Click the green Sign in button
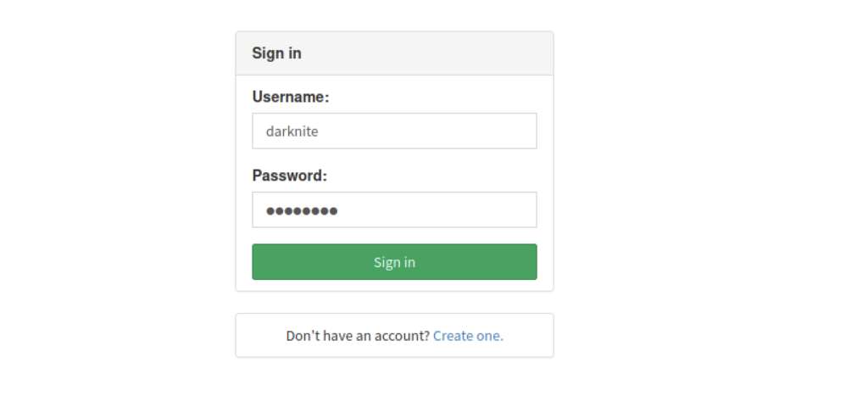This screenshot has height=413, width=868. pos(394,262)
